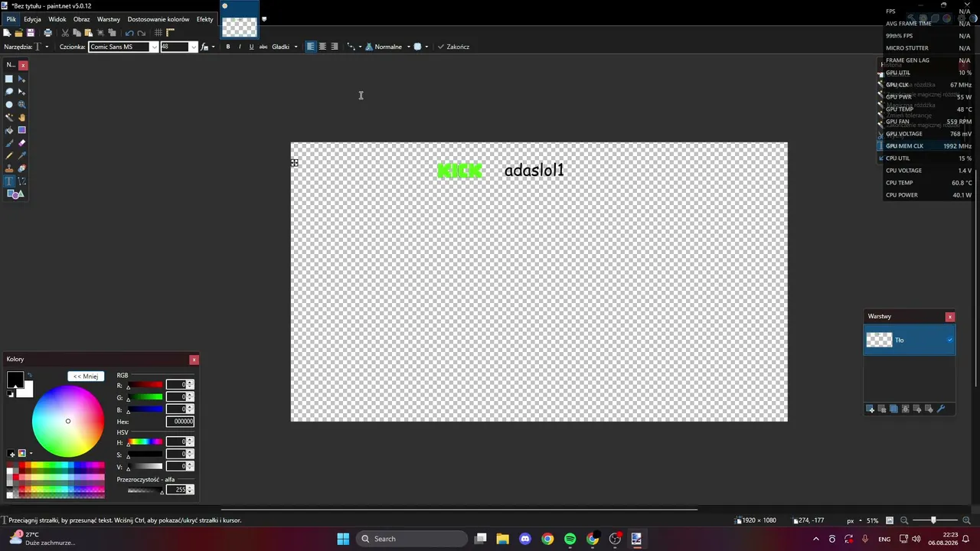980x551 pixels.
Task: Toggle italic text formatting
Action: [x=240, y=47]
